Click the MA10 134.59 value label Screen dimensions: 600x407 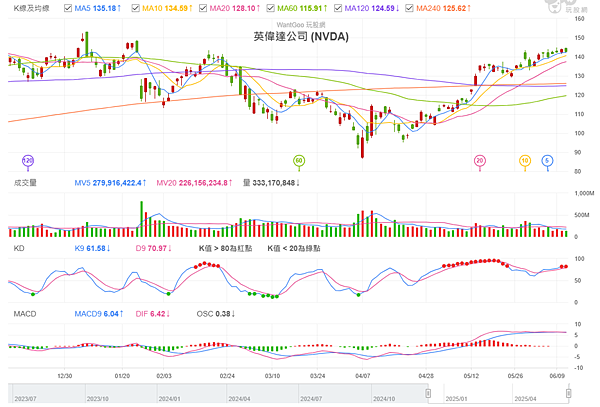pyautogui.click(x=167, y=8)
